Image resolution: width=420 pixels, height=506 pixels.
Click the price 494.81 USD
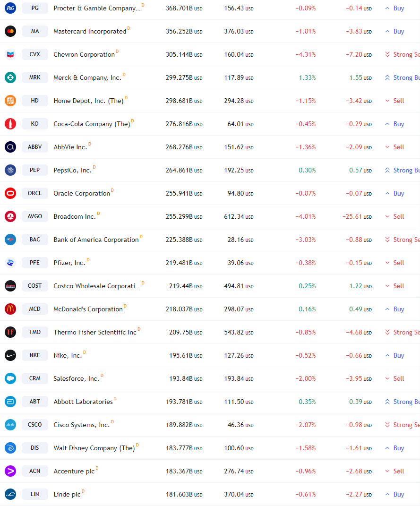pos(239,286)
